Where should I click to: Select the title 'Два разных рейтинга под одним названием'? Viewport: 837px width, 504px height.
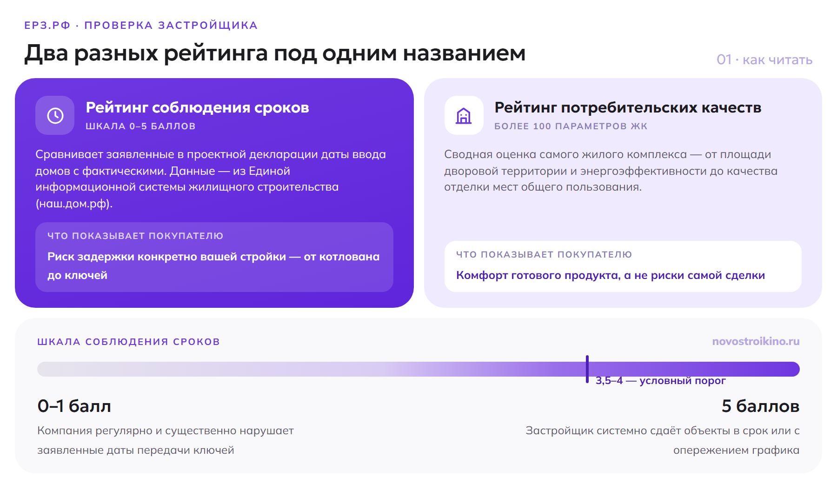[x=275, y=53]
